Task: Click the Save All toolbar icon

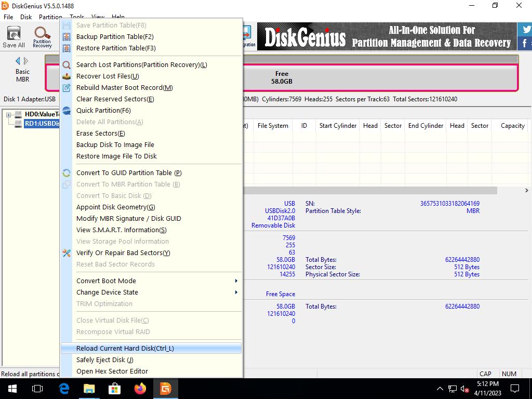Action: pyautogui.click(x=14, y=37)
